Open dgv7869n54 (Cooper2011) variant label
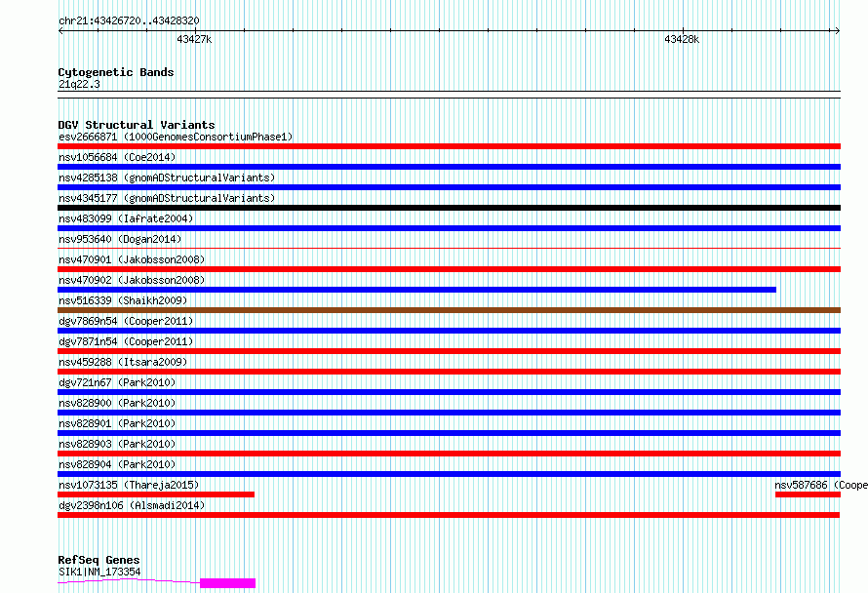Viewport: 868px width, 593px height. [x=126, y=321]
